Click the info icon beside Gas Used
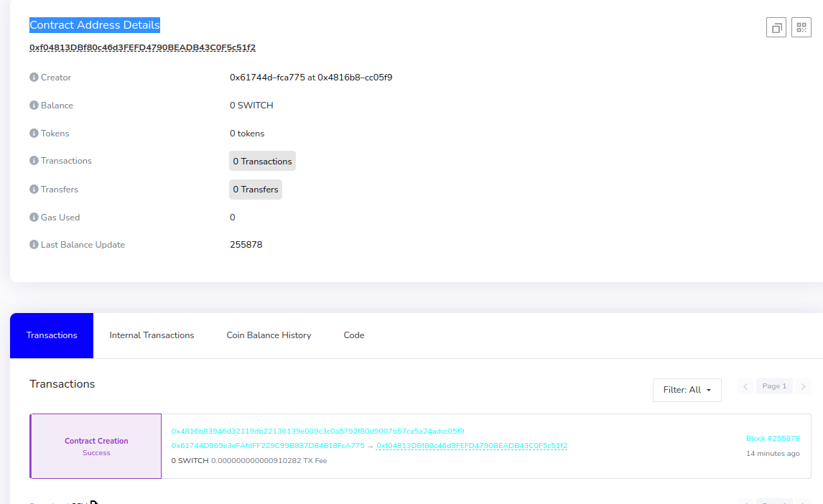 point(32,217)
